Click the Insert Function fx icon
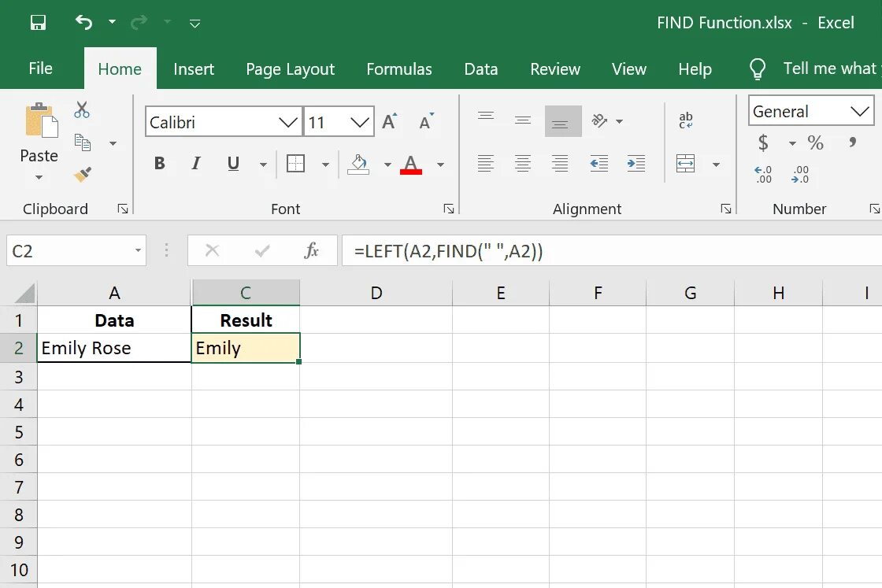This screenshot has height=588, width=882. point(311,250)
